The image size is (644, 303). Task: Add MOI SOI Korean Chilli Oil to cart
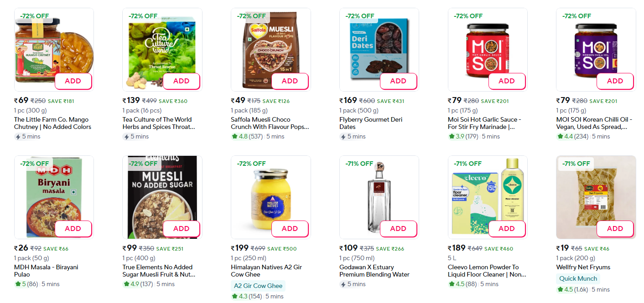[x=615, y=81]
